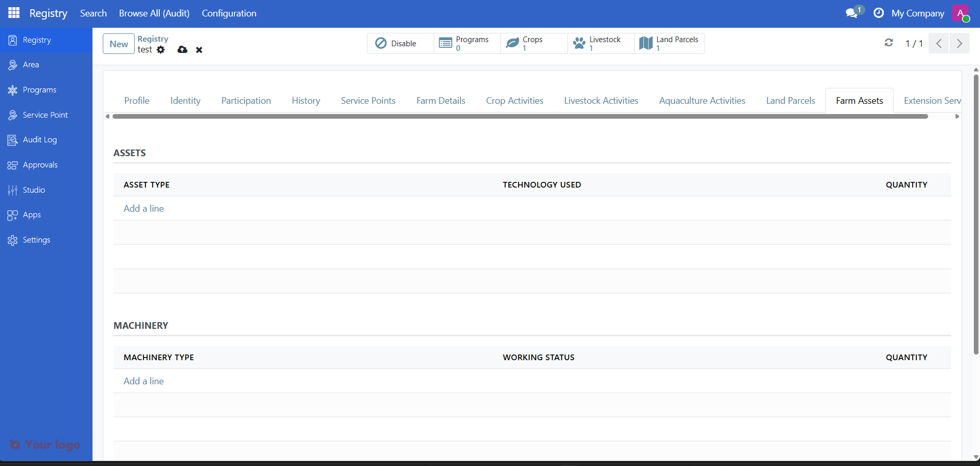Click the Crops leaf icon

[x=512, y=43]
